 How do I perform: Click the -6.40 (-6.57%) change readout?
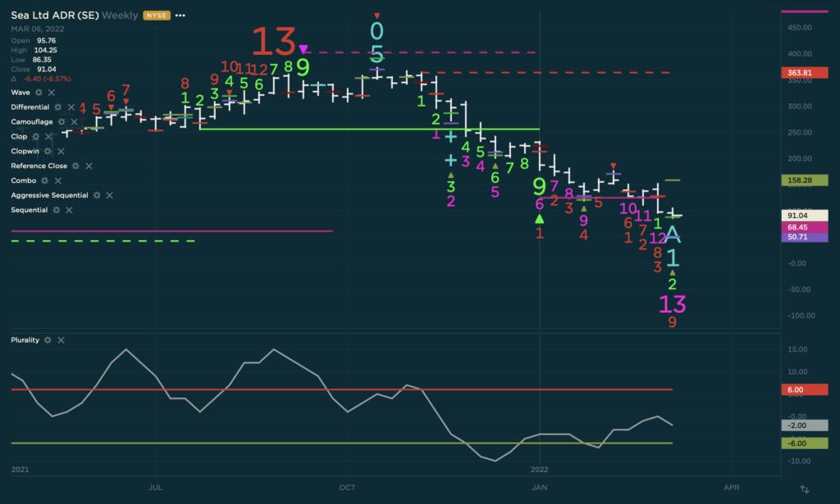tap(47, 79)
